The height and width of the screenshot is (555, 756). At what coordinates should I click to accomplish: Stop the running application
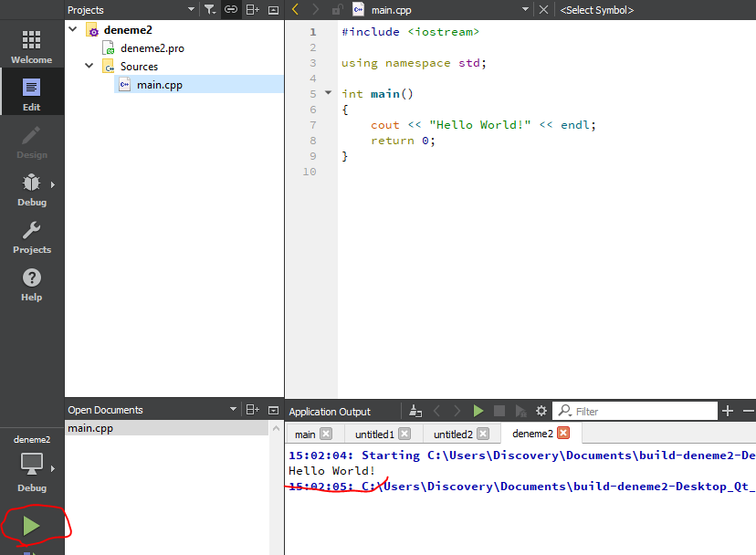499,412
